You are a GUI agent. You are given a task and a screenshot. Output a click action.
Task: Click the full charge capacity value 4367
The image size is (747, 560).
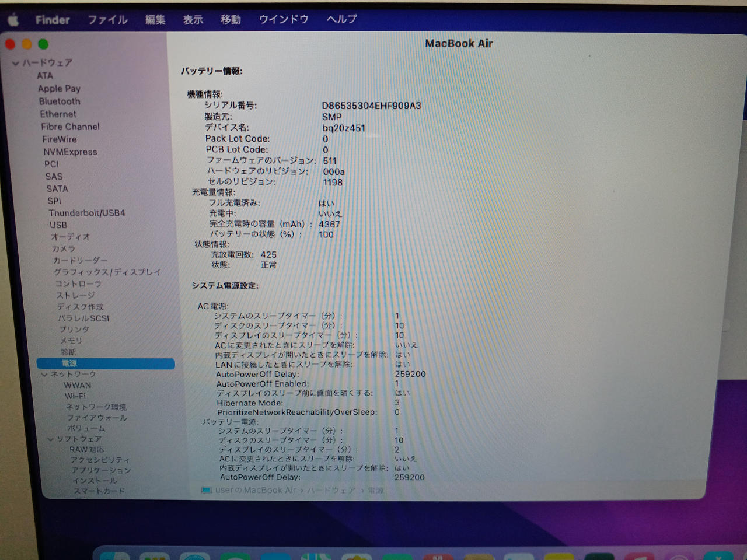coord(329,224)
